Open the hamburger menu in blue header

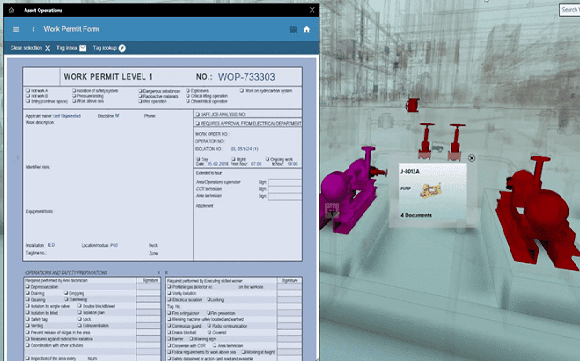point(16,29)
